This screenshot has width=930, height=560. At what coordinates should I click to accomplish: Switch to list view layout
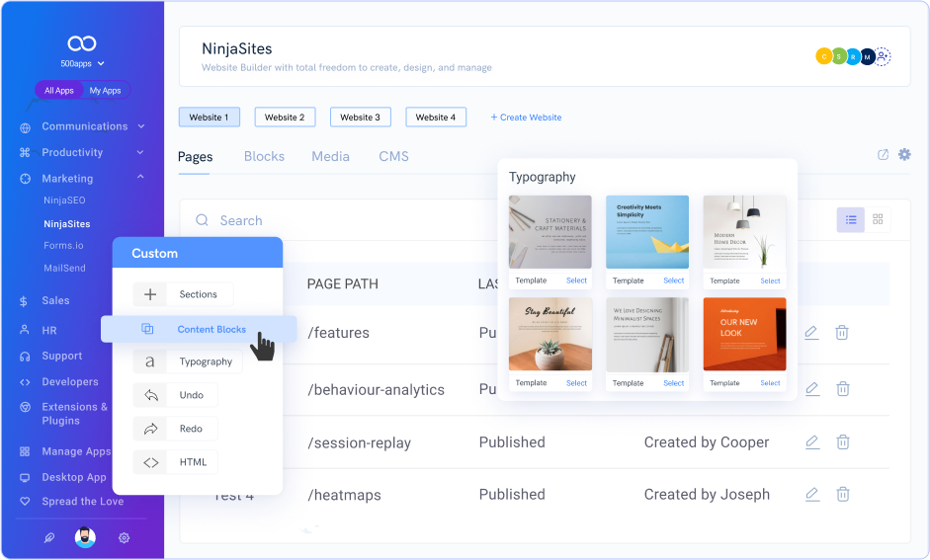click(x=851, y=220)
